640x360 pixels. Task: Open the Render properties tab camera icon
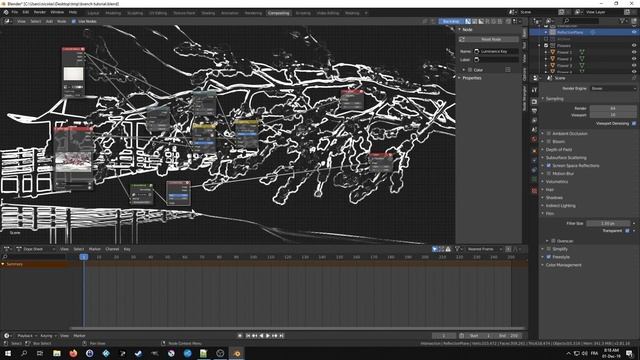click(534, 101)
